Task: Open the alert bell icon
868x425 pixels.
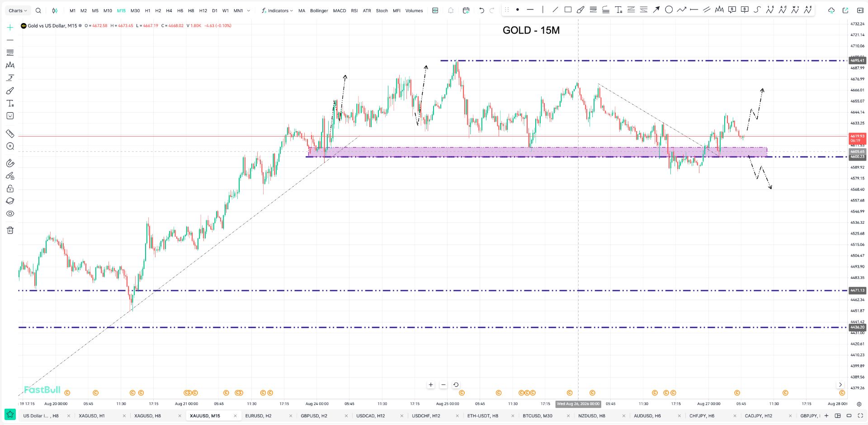Action: coord(451,10)
